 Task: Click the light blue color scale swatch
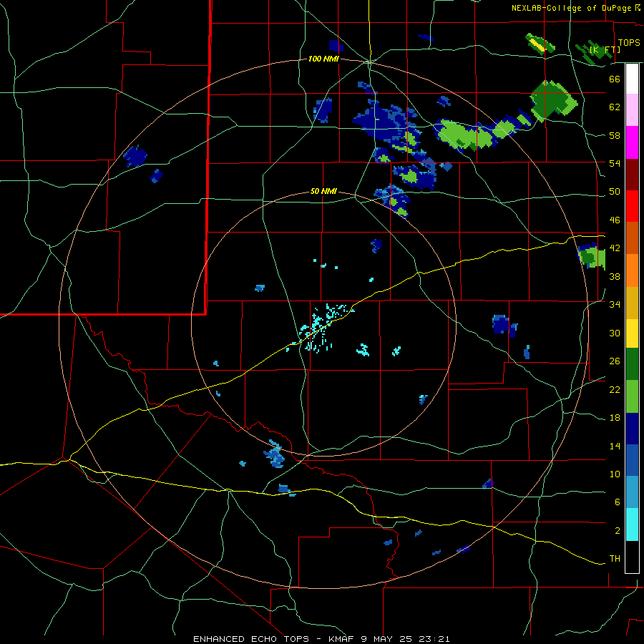pyautogui.click(x=632, y=492)
